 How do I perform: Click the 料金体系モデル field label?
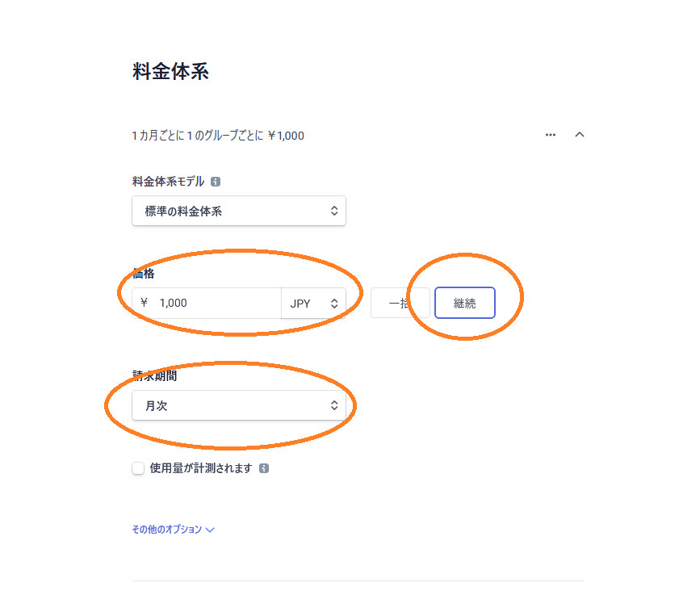pos(168,182)
